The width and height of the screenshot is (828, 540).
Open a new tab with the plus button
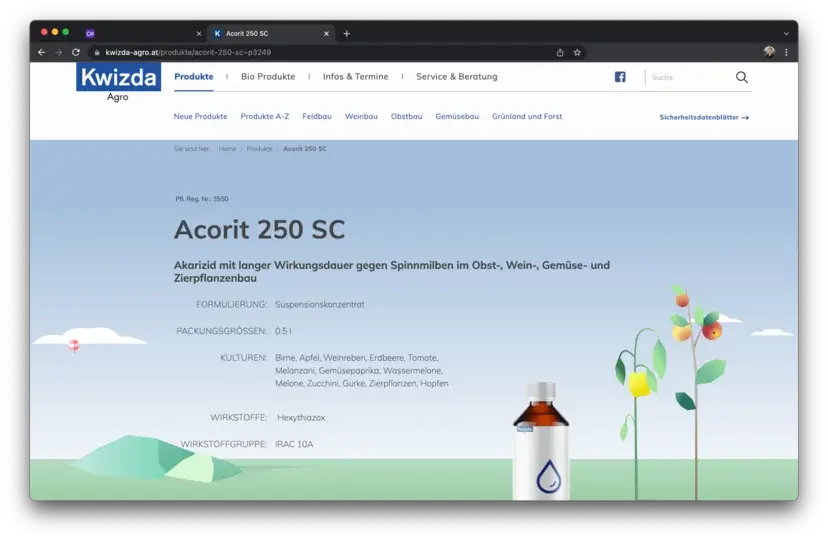click(x=346, y=33)
